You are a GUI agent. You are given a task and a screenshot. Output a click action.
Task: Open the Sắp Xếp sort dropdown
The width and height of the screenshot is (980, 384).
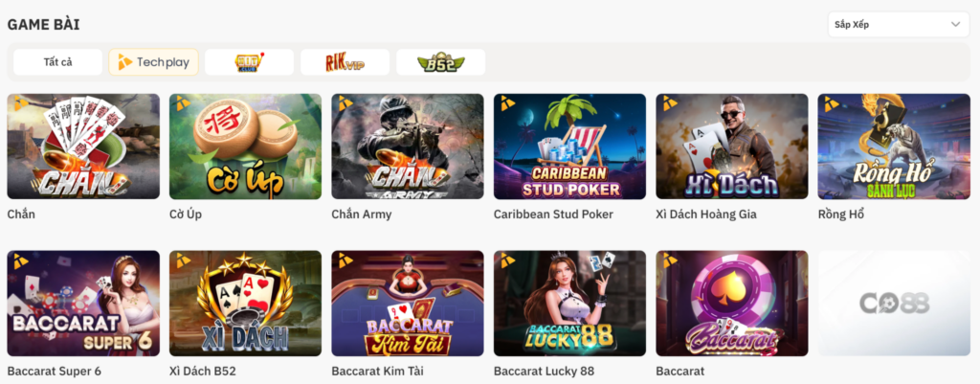click(x=899, y=24)
